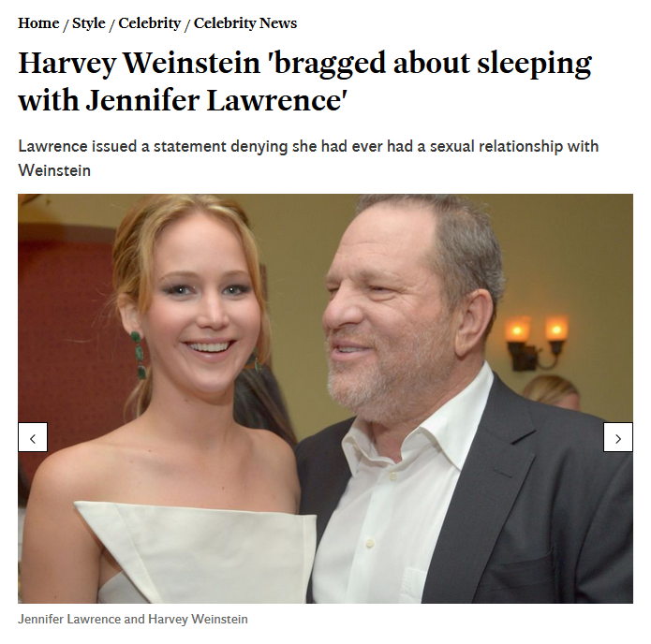Select the photo caption below the image

point(133,619)
